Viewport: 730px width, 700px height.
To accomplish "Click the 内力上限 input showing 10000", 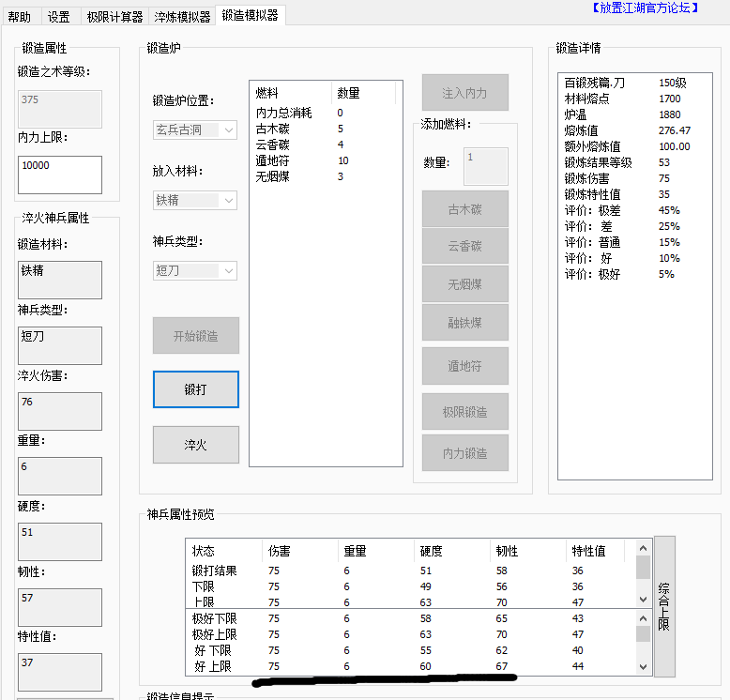I will 60,175.
